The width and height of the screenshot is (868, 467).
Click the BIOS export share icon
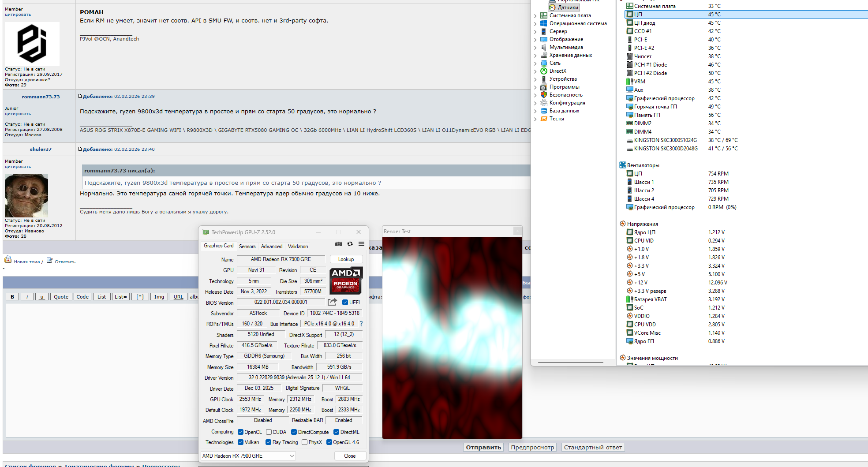(x=332, y=302)
